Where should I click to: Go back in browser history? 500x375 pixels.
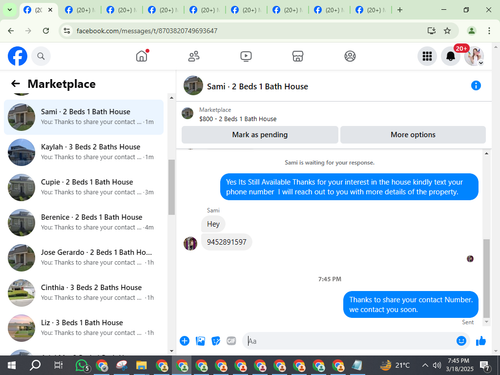pyautogui.click(x=11, y=31)
